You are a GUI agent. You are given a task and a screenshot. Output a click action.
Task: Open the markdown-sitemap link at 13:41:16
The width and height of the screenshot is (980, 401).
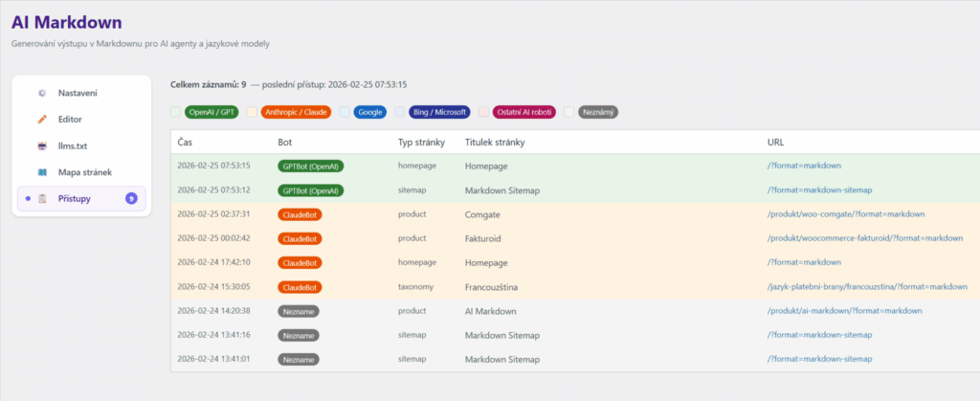click(819, 335)
